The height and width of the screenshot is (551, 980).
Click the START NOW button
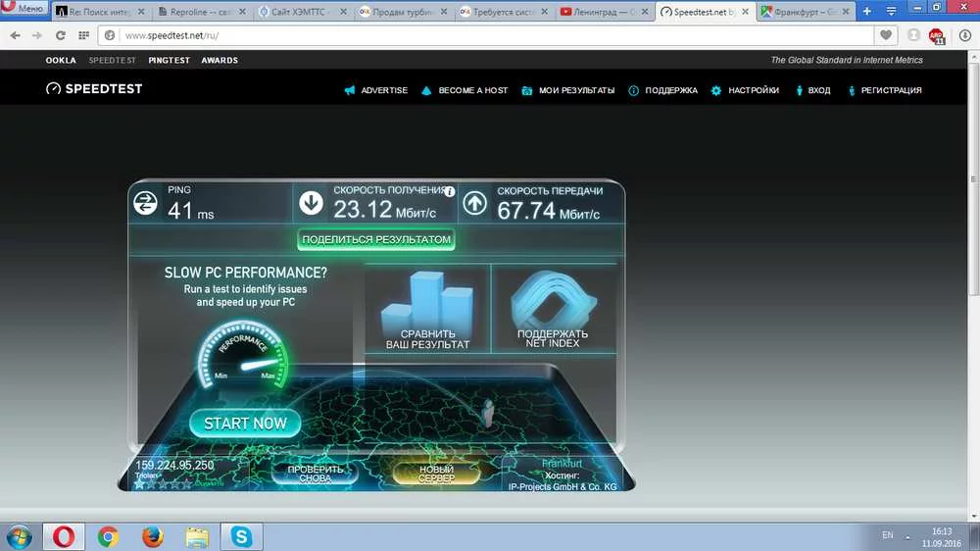click(x=245, y=424)
